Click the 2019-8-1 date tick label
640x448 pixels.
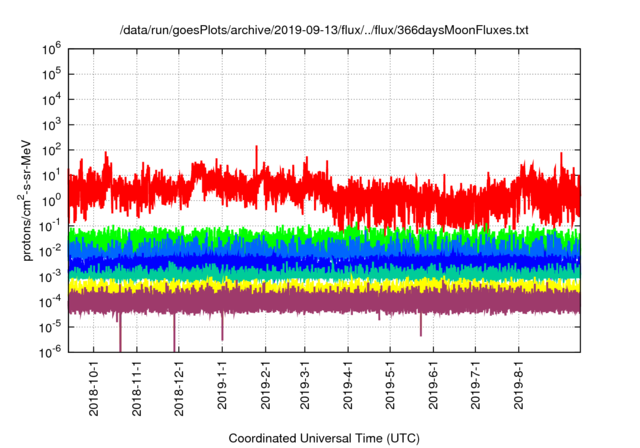point(519,386)
